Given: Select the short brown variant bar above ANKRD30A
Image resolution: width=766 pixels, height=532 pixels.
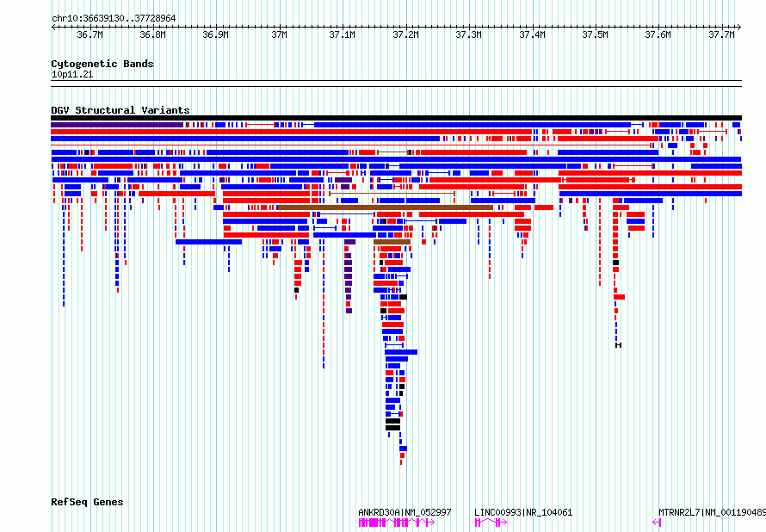Looking at the screenshot, I should [x=392, y=242].
